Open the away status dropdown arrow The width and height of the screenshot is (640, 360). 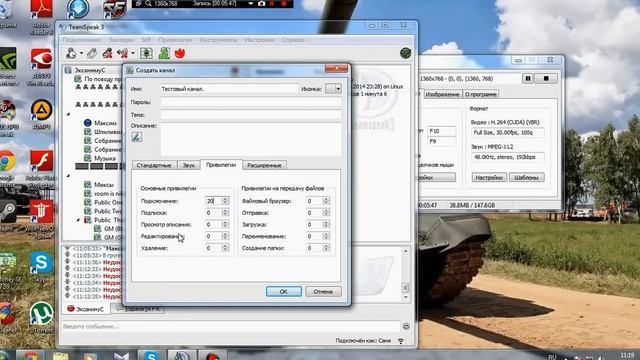click(132, 53)
